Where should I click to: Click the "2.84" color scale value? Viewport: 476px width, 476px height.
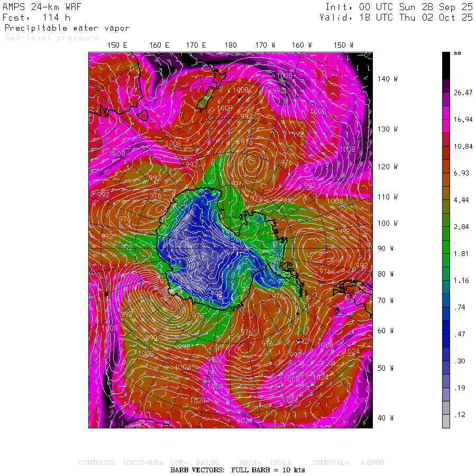coord(461,227)
